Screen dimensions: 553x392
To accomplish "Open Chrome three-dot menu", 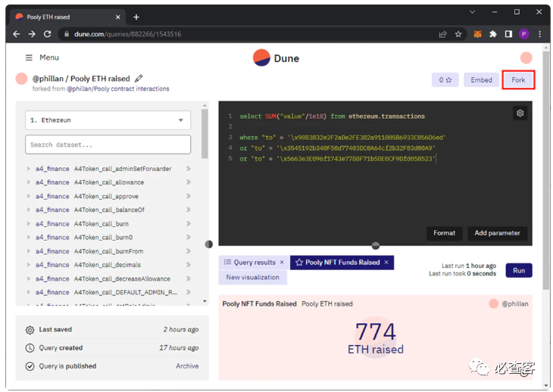I will click(539, 34).
